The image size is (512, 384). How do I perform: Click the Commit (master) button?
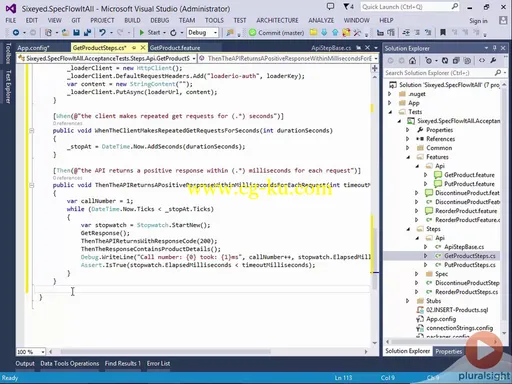(x=277, y=33)
